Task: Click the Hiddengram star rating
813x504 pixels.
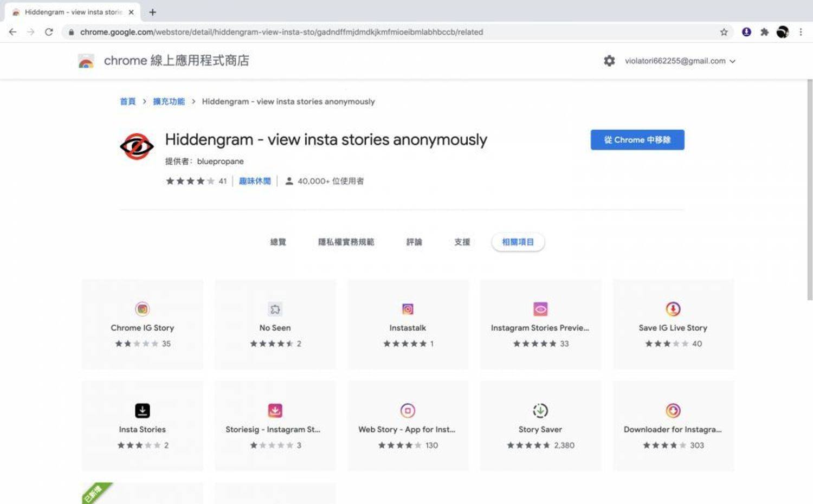Action: [x=190, y=181]
